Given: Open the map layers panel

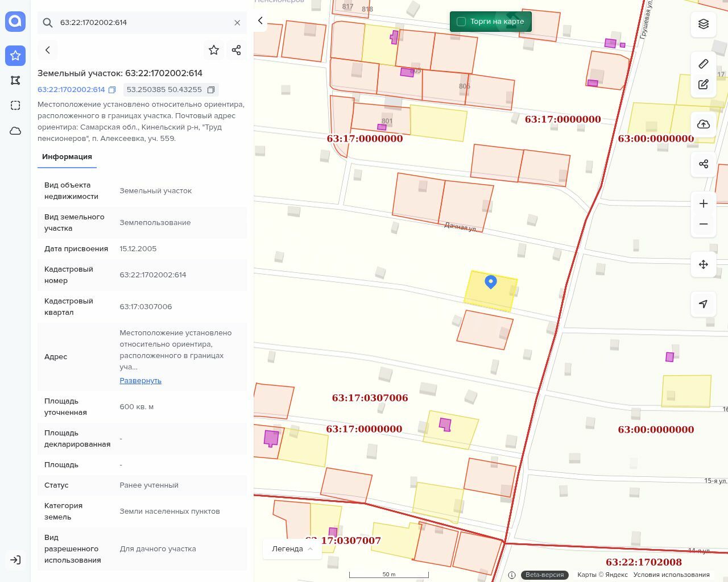Looking at the screenshot, I should click(x=704, y=24).
